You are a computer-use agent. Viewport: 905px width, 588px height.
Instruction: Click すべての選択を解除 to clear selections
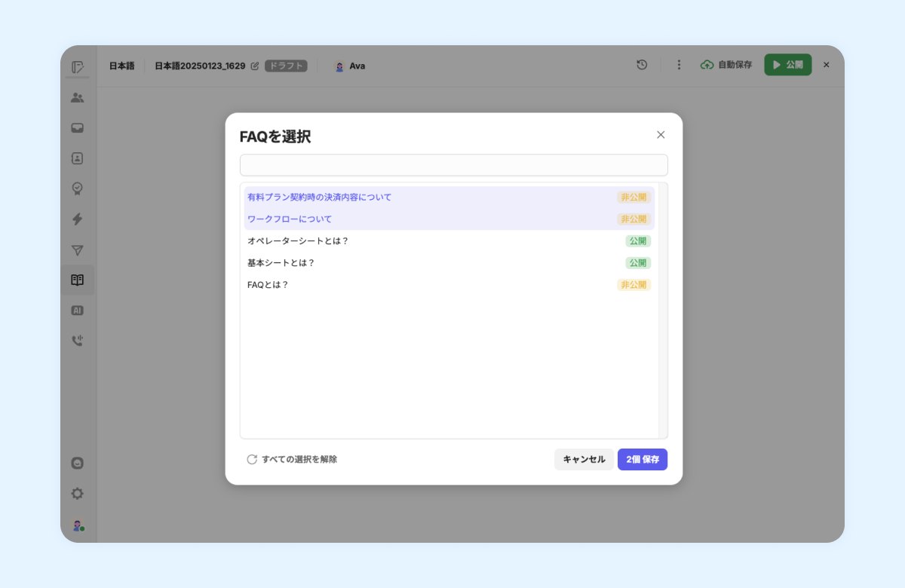(292, 459)
